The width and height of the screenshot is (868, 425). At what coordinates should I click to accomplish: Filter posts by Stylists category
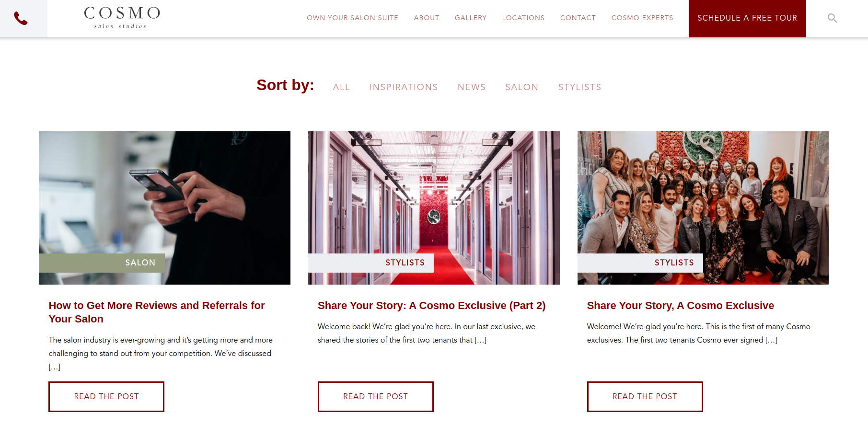[579, 87]
